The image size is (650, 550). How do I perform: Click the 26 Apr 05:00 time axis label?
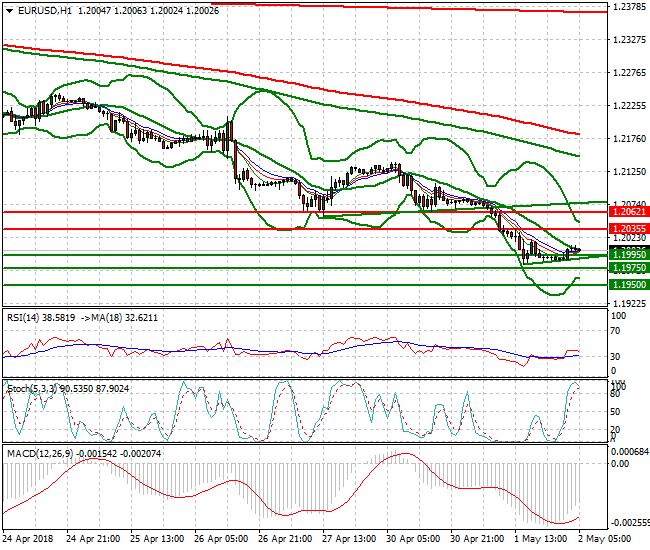(x=221, y=539)
